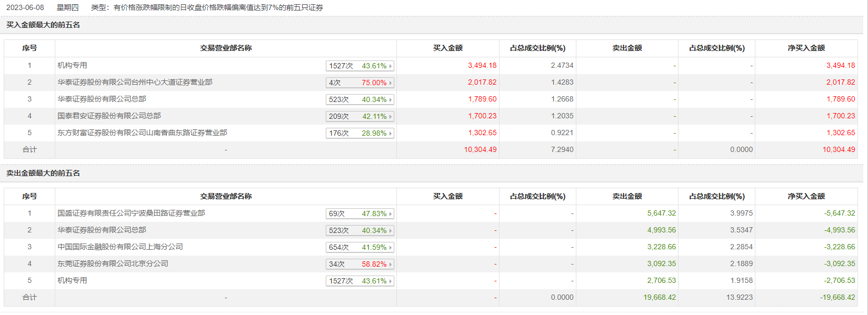Expand the 4次 75.00% stats box
Image resolution: width=868 pixels, height=315 pixels.
(x=360, y=83)
